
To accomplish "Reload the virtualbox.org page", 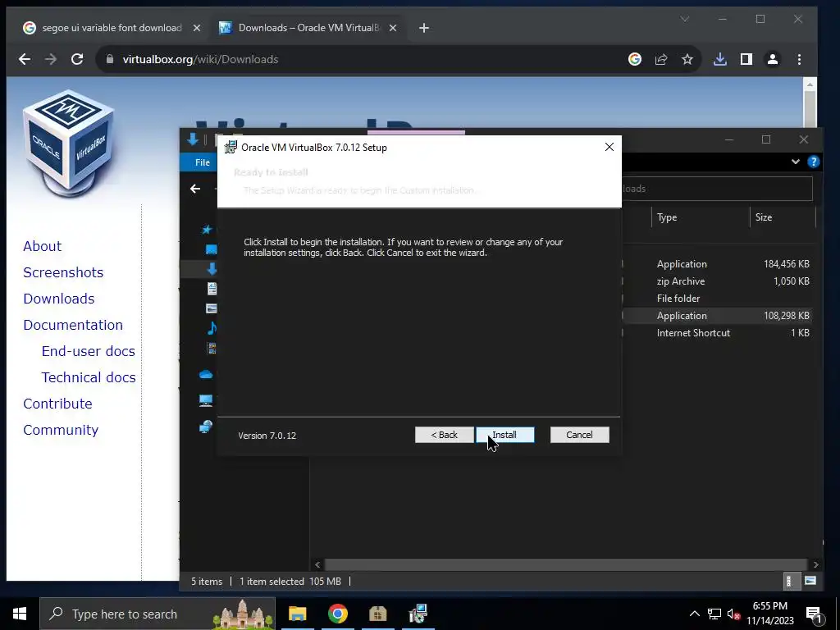I will point(77,59).
